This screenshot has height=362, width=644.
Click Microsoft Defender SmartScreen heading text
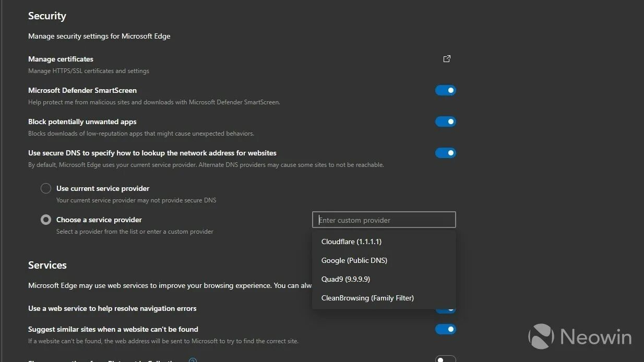point(82,90)
